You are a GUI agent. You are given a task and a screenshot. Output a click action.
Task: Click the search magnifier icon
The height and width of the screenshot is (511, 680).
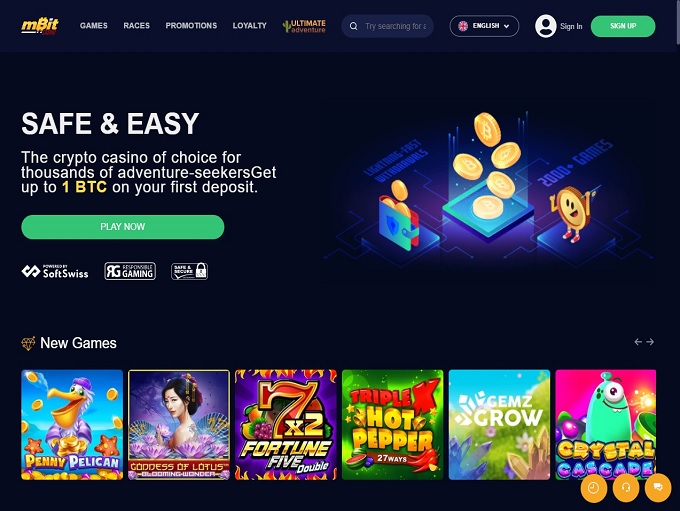353,26
